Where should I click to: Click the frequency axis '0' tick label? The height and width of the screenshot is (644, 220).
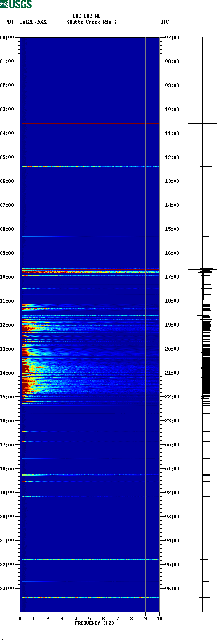pos(20,619)
